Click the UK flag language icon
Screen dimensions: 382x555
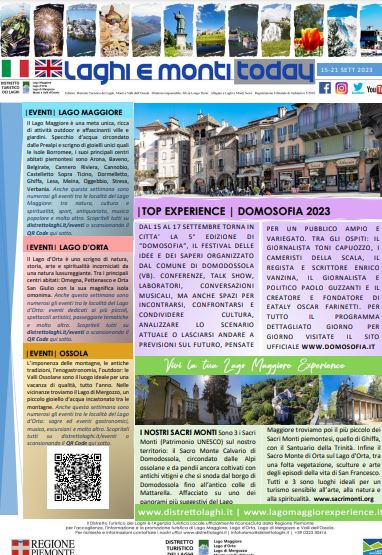coord(49,69)
